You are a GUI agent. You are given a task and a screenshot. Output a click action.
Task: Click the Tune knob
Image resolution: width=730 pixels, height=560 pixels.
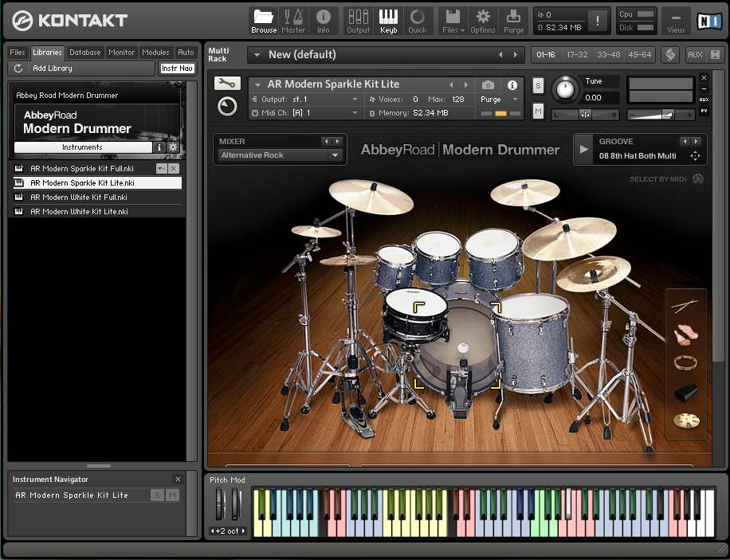[x=565, y=88]
